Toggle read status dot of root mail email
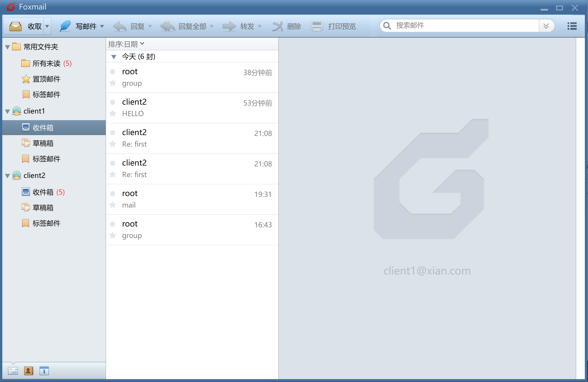Image resolution: width=588 pixels, height=382 pixels. pyautogui.click(x=113, y=193)
